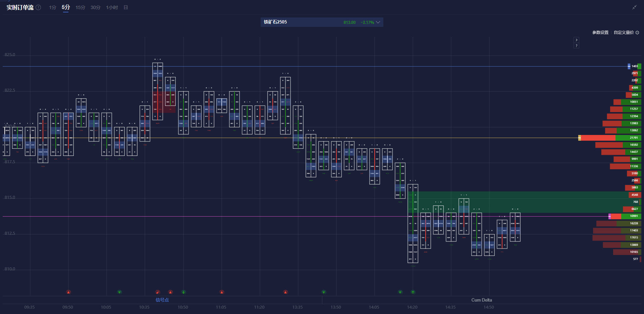Click the green down-arrow signal at 10:50

tap(183, 292)
